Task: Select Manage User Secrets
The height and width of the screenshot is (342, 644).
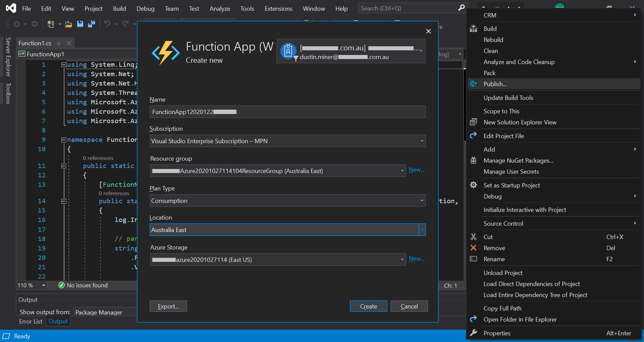Action: click(x=554, y=171)
